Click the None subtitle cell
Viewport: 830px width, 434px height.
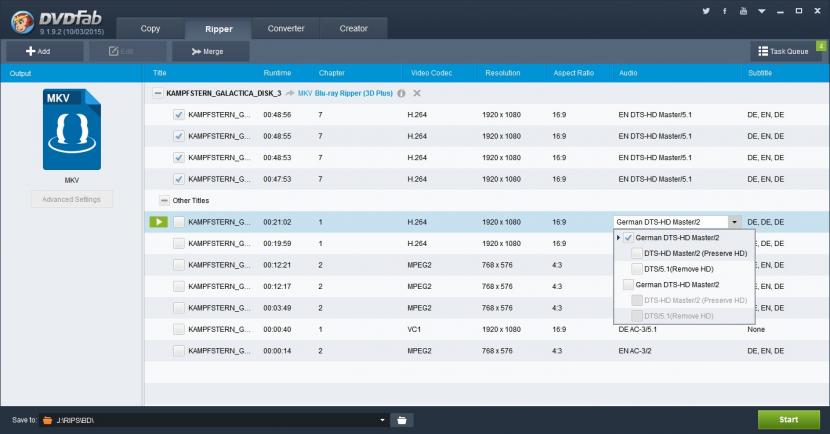coord(756,329)
